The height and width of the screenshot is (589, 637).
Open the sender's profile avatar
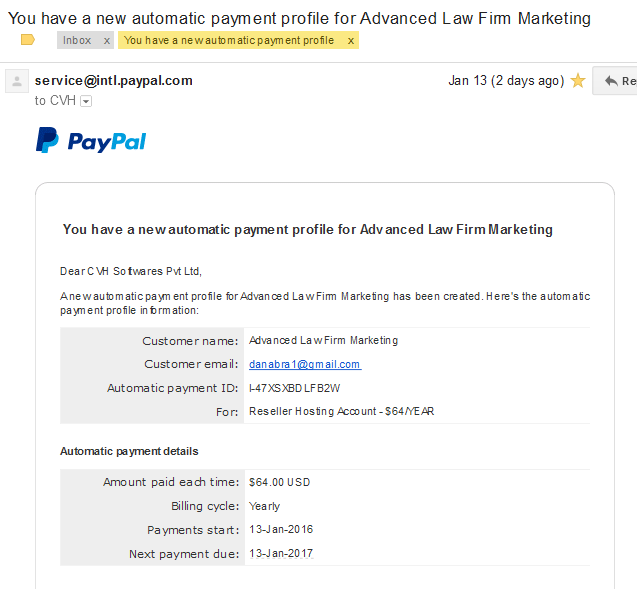click(x=17, y=81)
